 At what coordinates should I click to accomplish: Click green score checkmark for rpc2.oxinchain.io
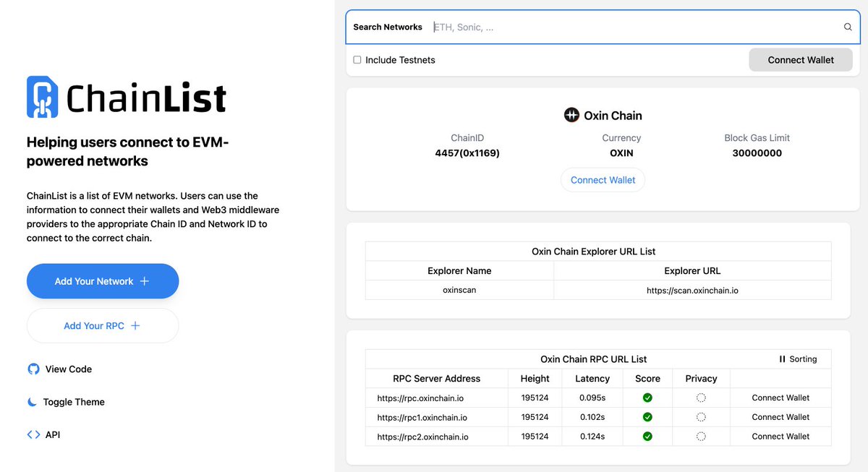(x=647, y=437)
